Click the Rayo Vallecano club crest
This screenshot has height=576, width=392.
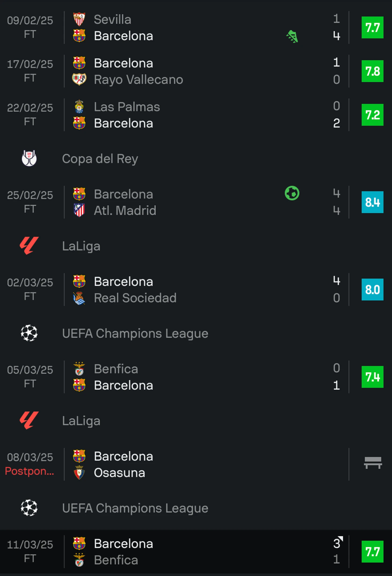pos(79,80)
